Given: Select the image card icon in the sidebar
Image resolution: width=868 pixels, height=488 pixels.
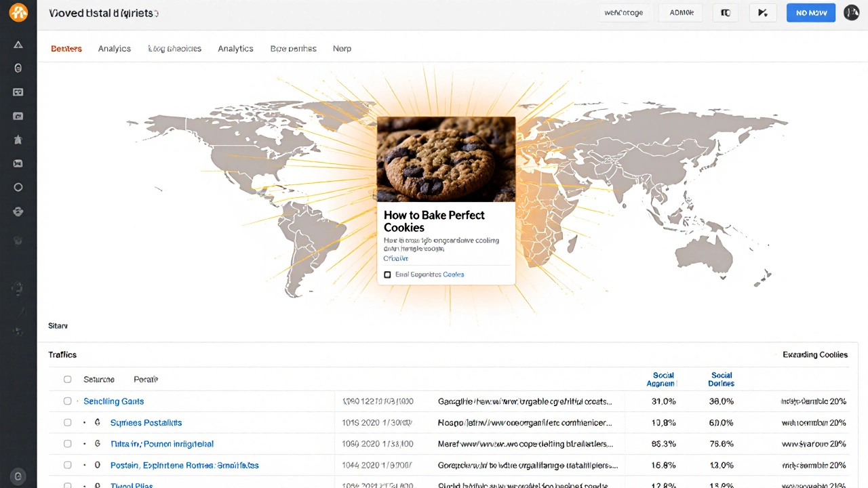Looking at the screenshot, I should 18,91.
